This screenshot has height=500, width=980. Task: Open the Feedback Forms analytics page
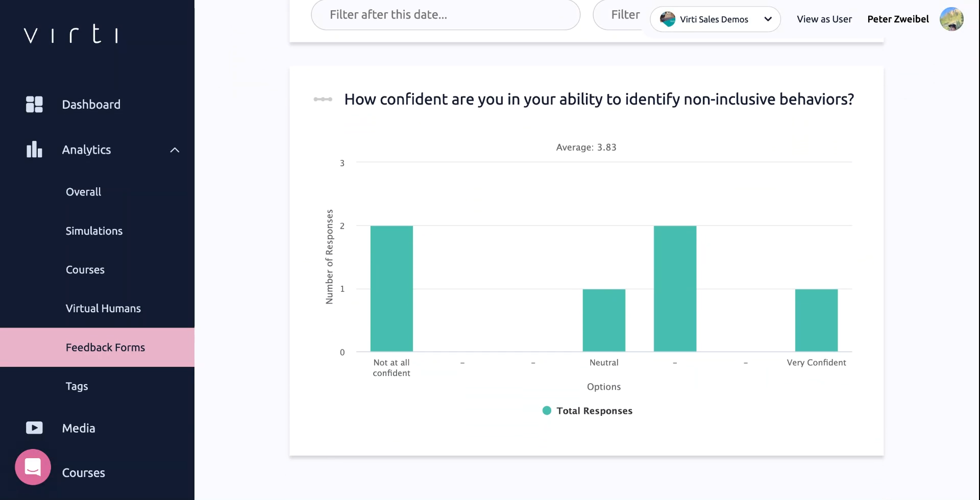tap(105, 347)
